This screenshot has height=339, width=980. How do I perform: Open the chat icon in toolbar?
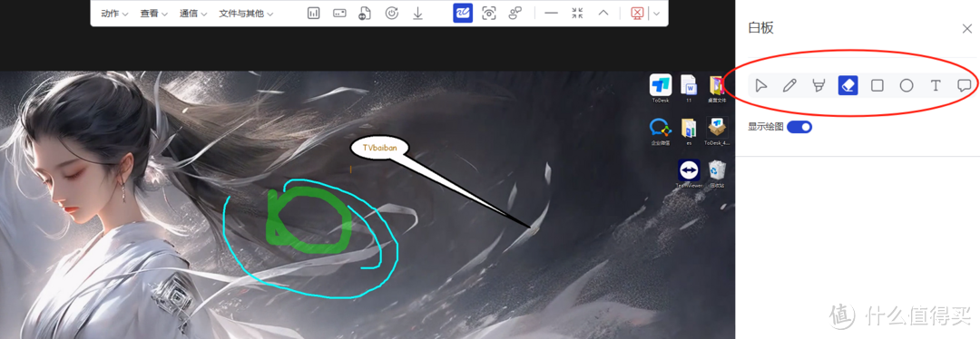(515, 13)
